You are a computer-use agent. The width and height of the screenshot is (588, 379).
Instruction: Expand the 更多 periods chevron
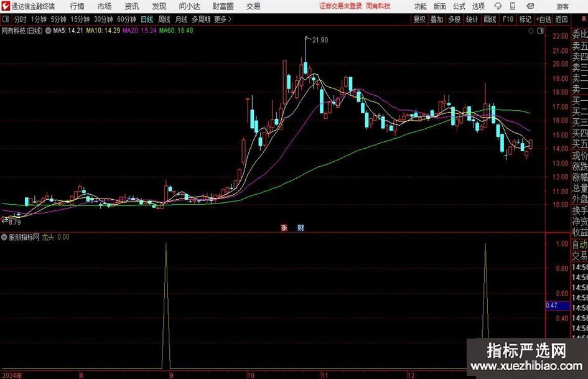point(230,19)
